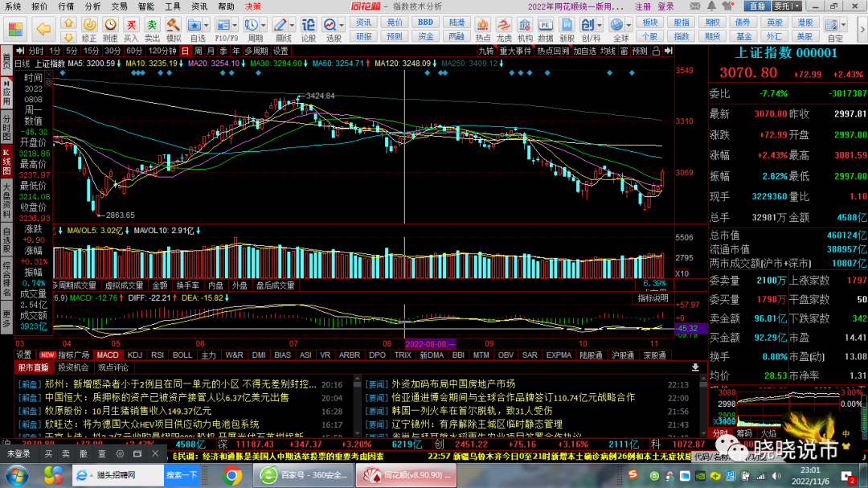The height and width of the screenshot is (488, 868).
Task: Expand the 委托 dropdown in title bar
Action: [x=797, y=6]
